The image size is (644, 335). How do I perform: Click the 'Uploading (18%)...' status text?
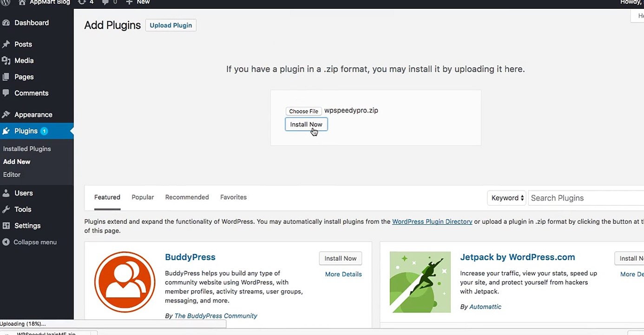(x=23, y=324)
